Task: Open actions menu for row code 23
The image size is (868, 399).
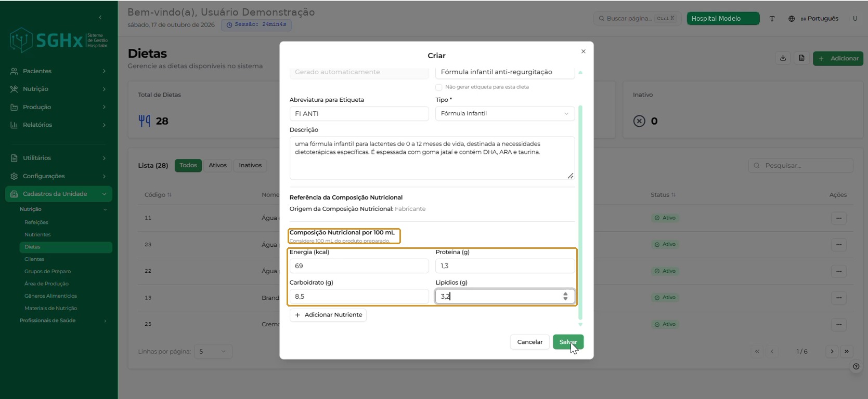Action: coord(839,245)
